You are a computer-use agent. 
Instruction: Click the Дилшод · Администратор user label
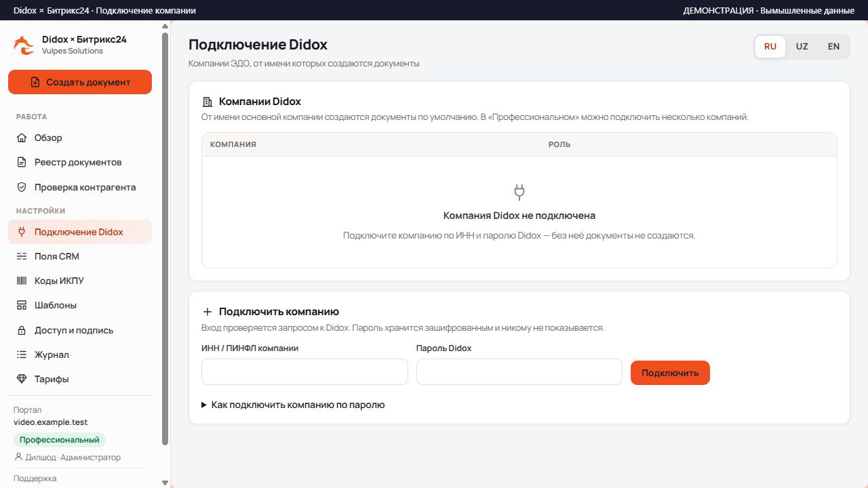73,457
